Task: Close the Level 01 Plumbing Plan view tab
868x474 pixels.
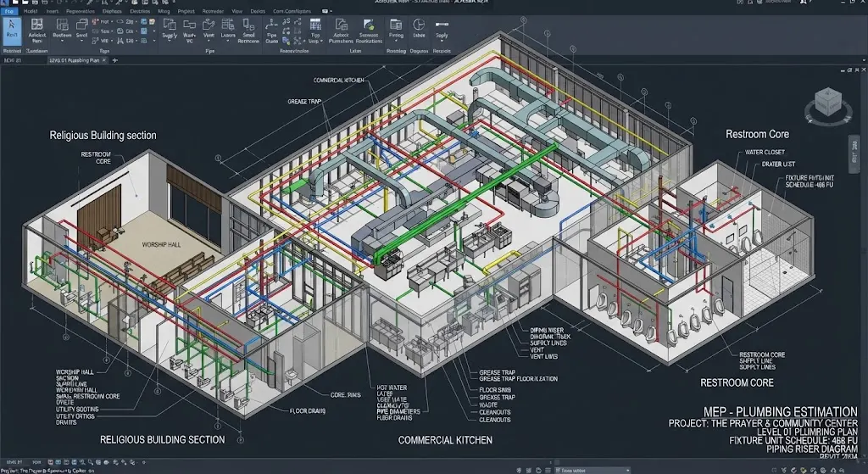Action: (104, 60)
